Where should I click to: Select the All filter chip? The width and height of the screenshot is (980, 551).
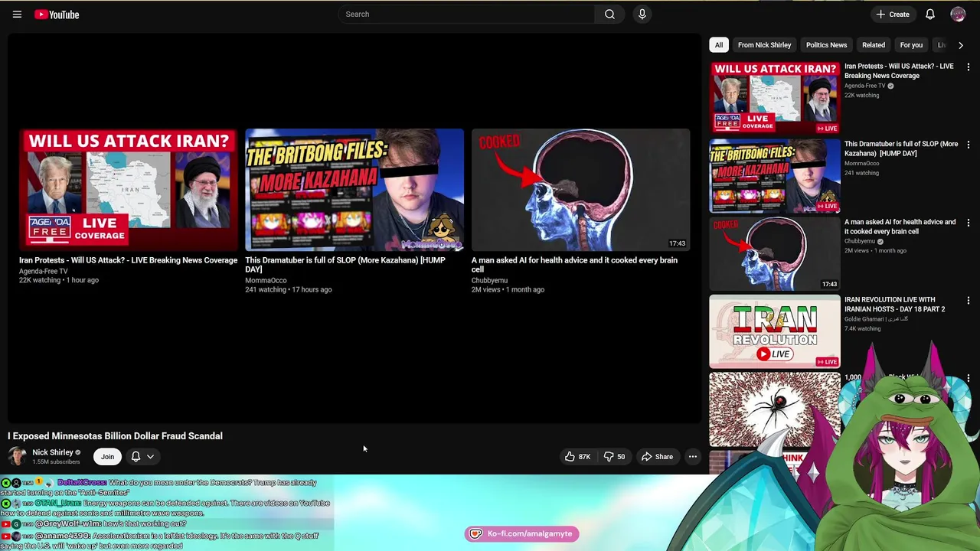(x=718, y=45)
